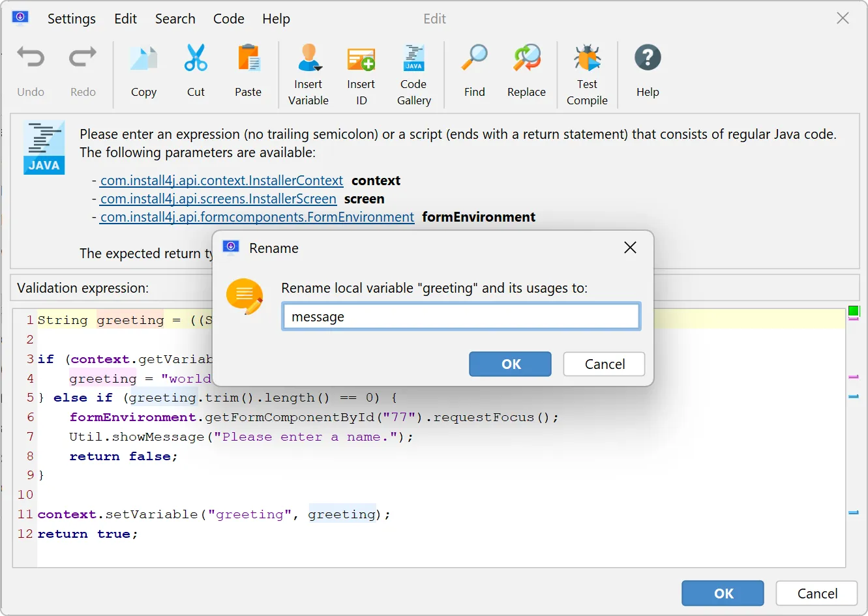Click "formEnvironment" on code line 6
868x616 pixels.
click(x=133, y=417)
